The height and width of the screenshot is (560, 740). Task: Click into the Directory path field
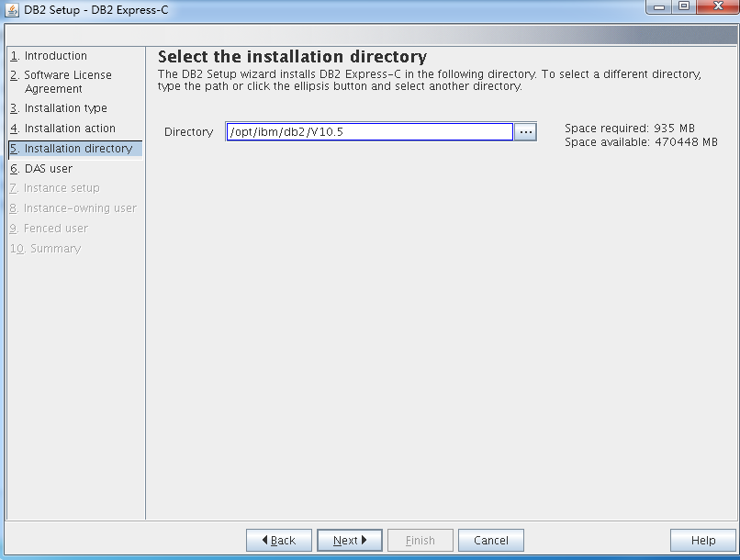point(369,132)
